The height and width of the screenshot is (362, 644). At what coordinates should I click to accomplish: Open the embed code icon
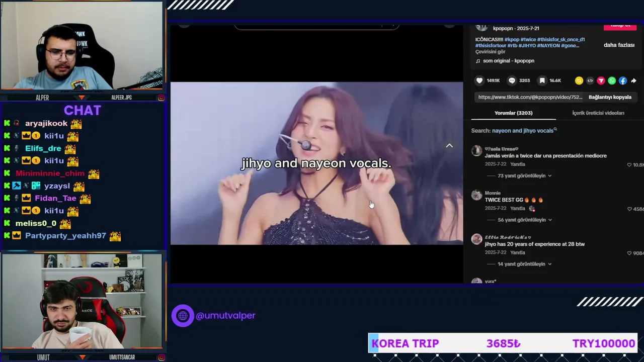pos(590,80)
